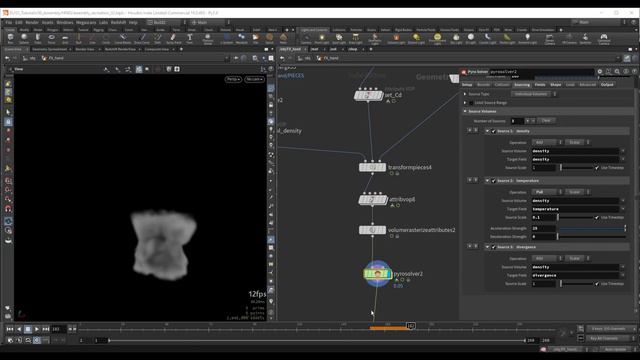This screenshot has width=640, height=360.
Task: Select the Volume Light shelf tool
Action: pos(396,39)
